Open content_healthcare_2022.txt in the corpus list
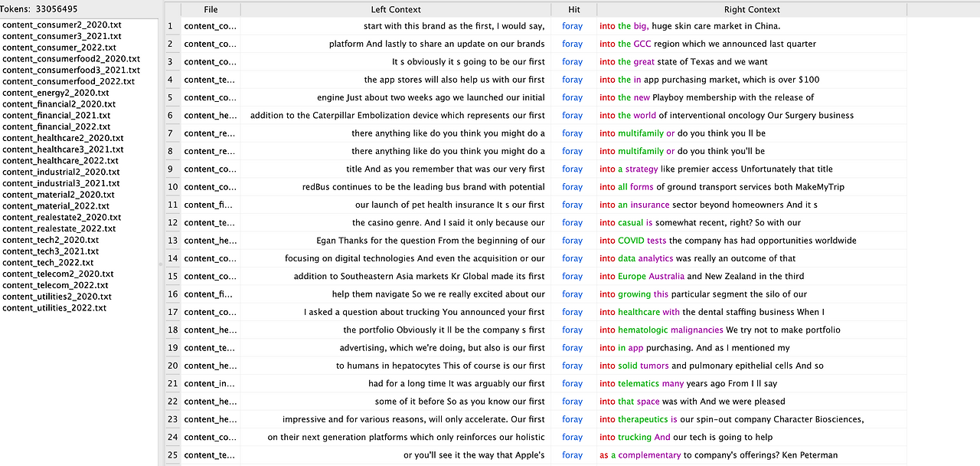 60,161
